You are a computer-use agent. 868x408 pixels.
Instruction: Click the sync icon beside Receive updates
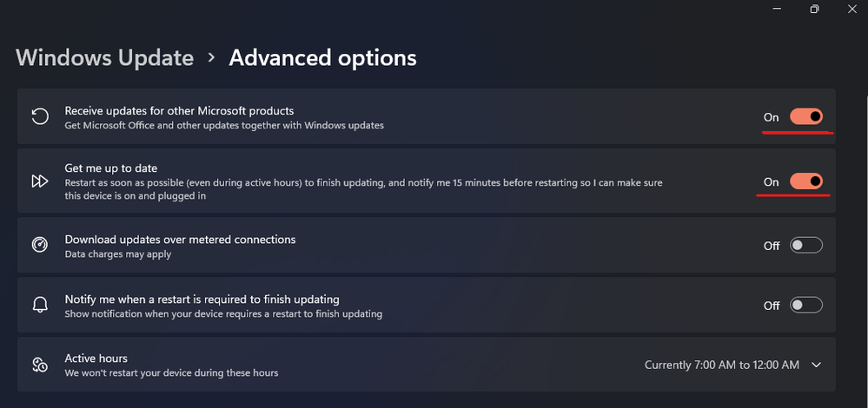coord(39,117)
